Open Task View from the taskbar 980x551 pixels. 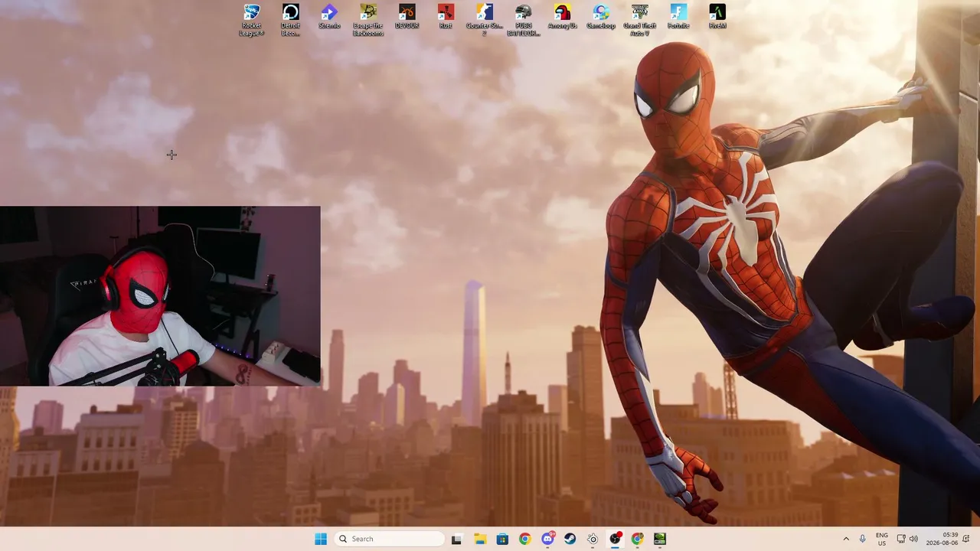(457, 539)
